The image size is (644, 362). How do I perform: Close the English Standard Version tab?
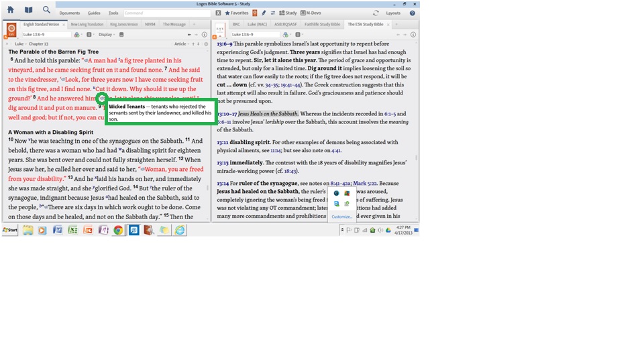tap(64, 25)
